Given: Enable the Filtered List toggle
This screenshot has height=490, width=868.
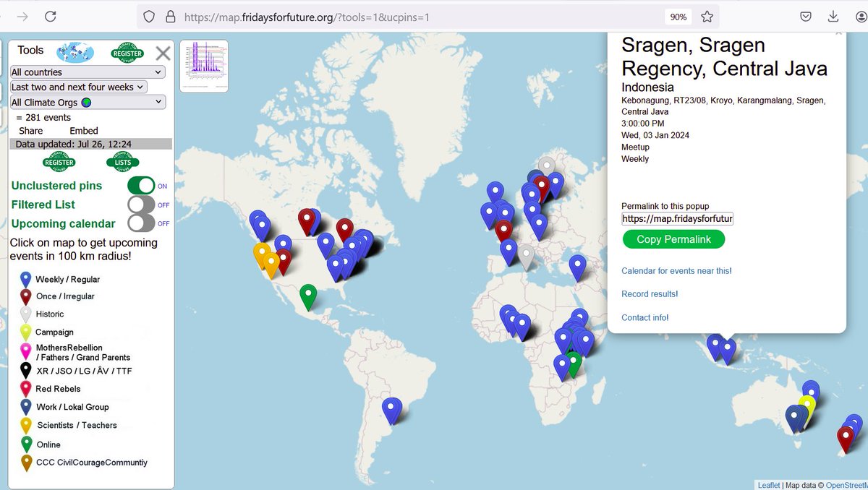Looking at the screenshot, I should (142, 205).
